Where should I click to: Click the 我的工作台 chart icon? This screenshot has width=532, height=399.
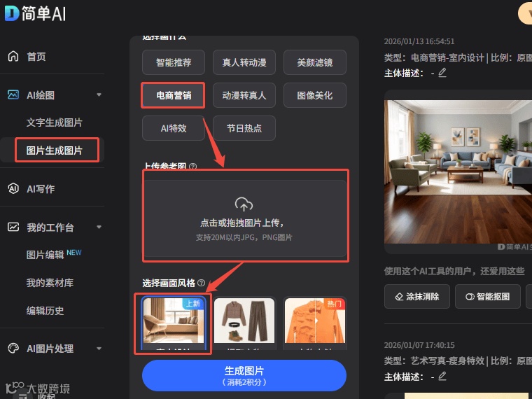(13, 227)
